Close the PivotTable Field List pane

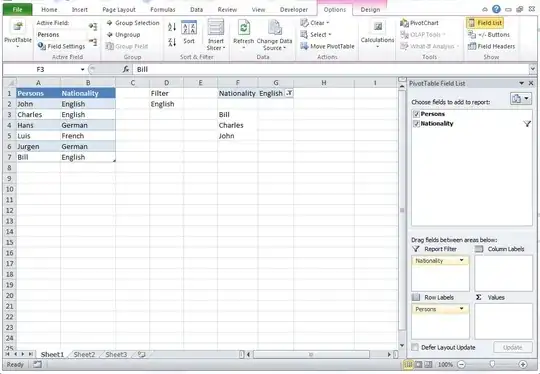click(x=531, y=83)
